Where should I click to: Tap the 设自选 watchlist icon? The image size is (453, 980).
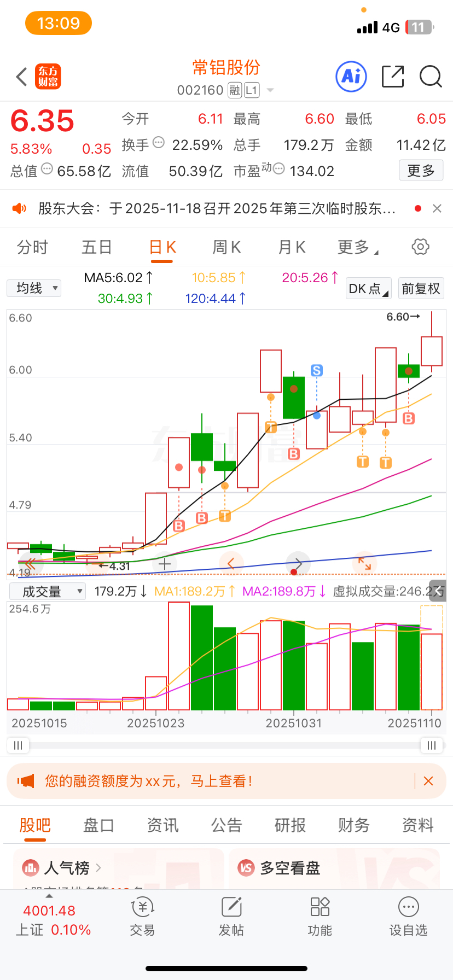click(x=409, y=917)
